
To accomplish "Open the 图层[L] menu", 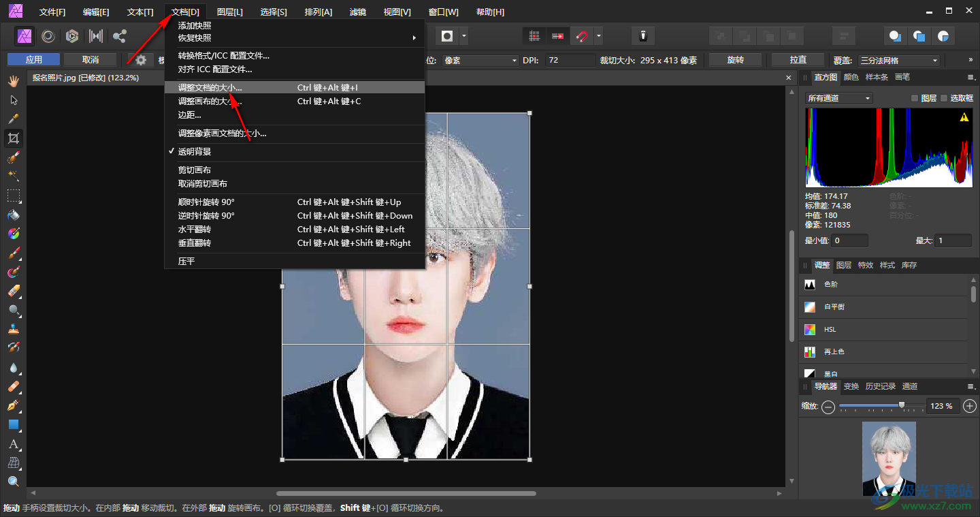I will point(230,12).
